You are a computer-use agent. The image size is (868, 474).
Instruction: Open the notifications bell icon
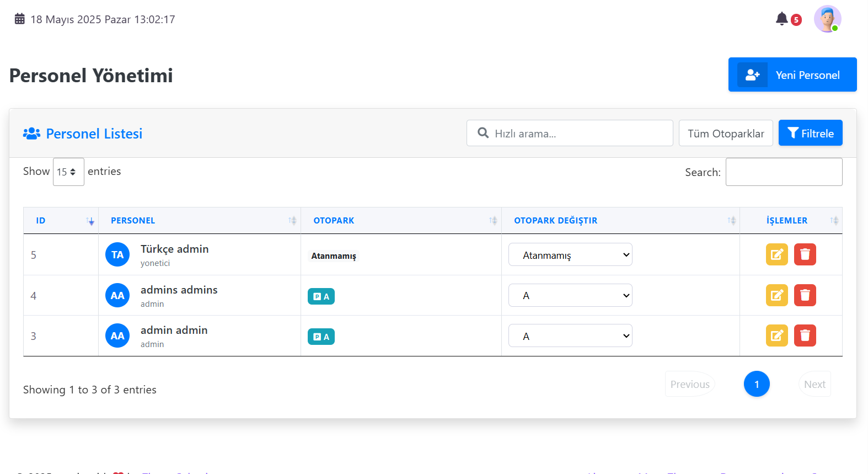pos(781,19)
